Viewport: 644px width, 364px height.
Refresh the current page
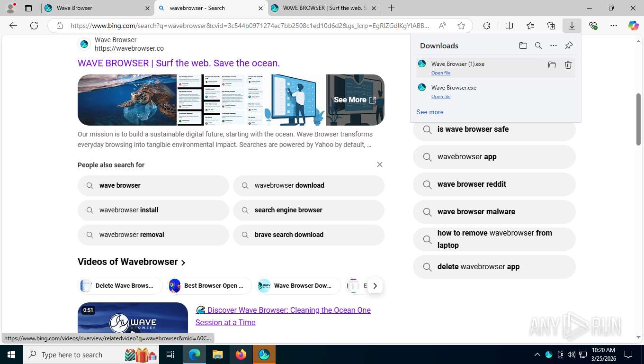34,26
